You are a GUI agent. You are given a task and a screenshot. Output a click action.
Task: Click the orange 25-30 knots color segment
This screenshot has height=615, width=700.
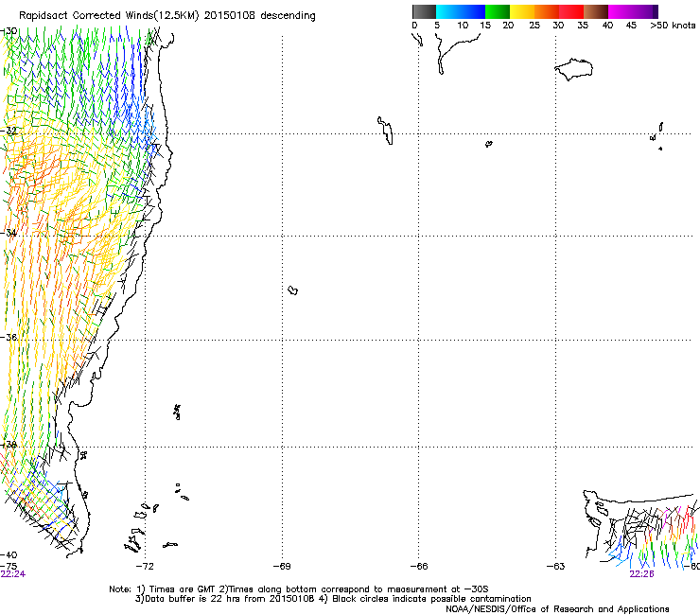pos(547,11)
